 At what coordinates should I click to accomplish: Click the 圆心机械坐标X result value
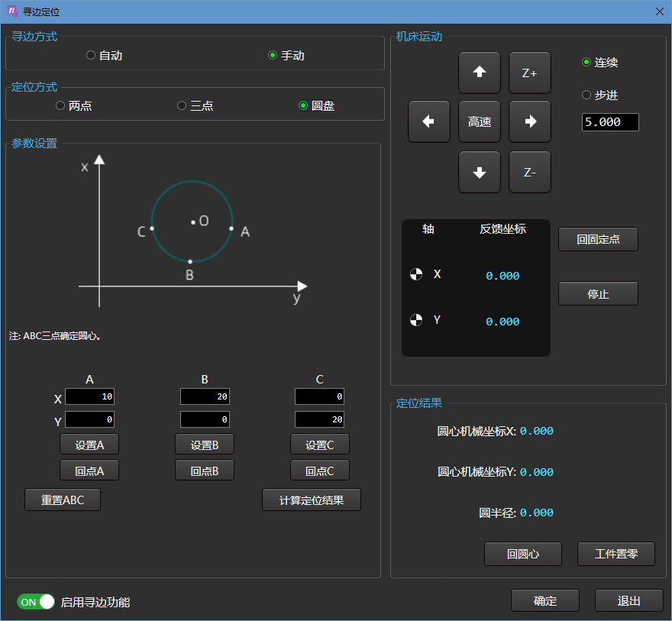537,431
